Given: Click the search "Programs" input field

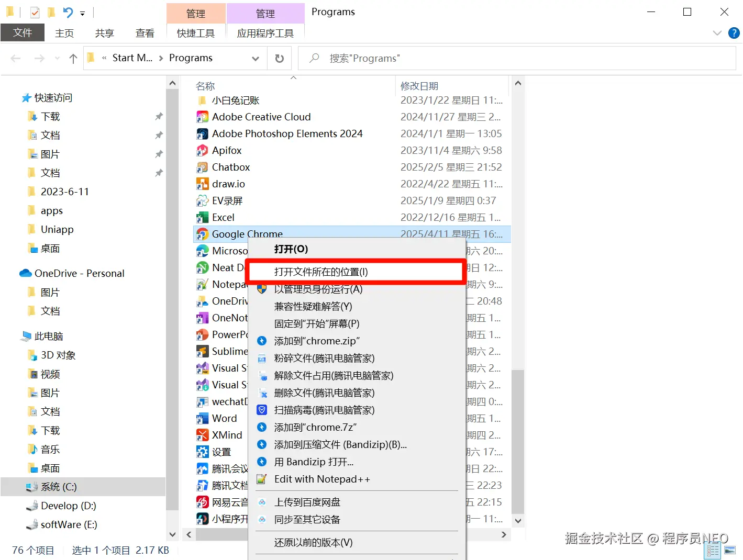Looking at the screenshot, I should pyautogui.click(x=517, y=58).
